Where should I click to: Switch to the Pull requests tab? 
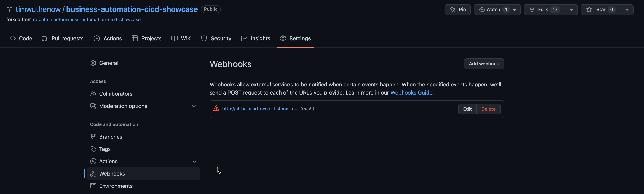point(63,38)
